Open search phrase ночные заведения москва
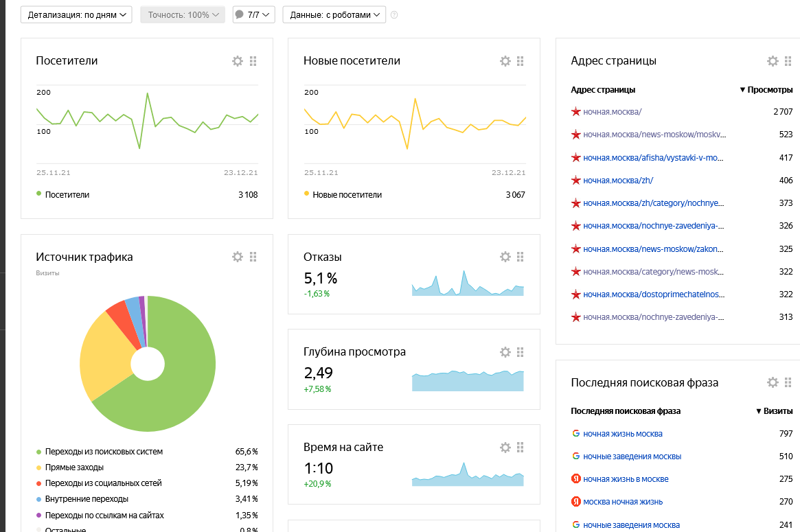 (632, 524)
